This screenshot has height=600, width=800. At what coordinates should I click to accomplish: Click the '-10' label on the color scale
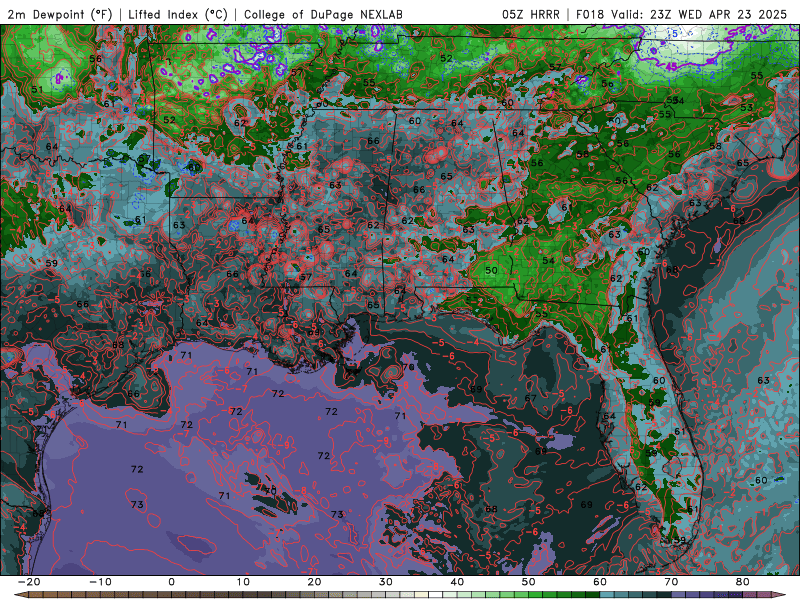pos(100,582)
